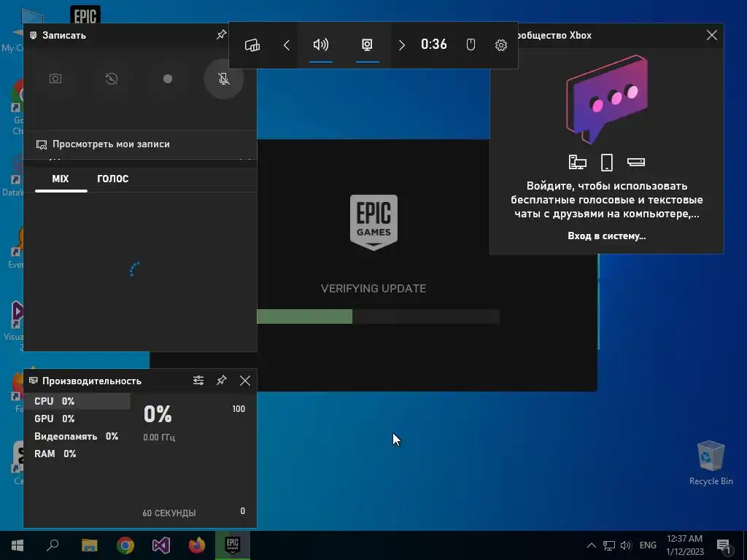Close the Сообщество Xbox widget
Image resolution: width=747 pixels, height=560 pixels.
tap(712, 35)
